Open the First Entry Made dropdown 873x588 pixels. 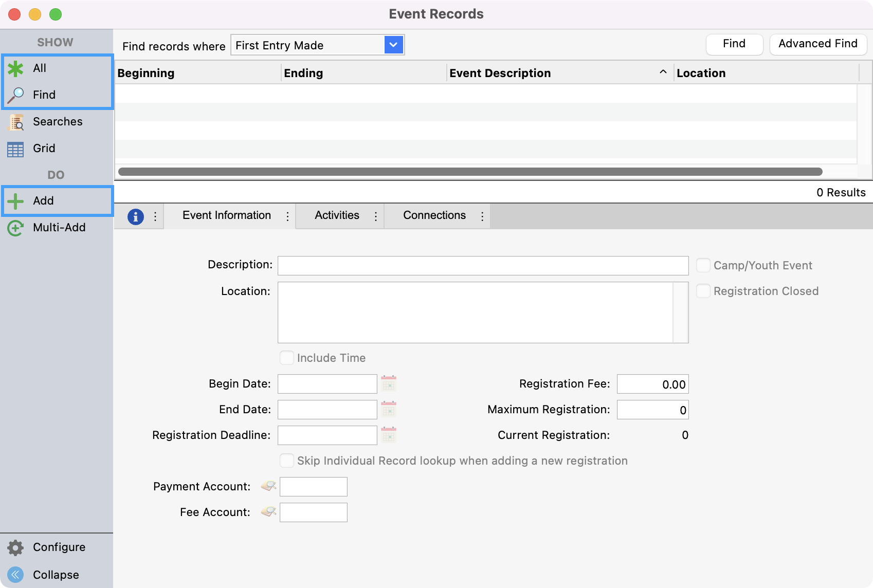(x=393, y=45)
